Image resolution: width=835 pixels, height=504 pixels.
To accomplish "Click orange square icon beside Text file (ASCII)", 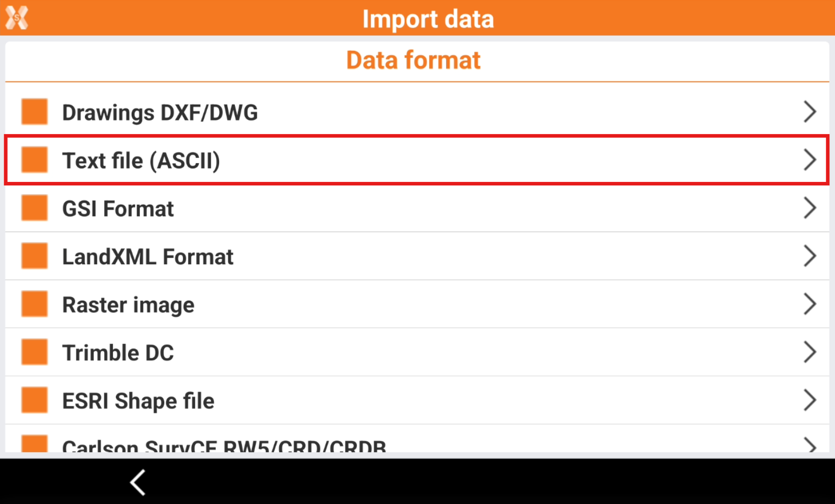I will (35, 160).
